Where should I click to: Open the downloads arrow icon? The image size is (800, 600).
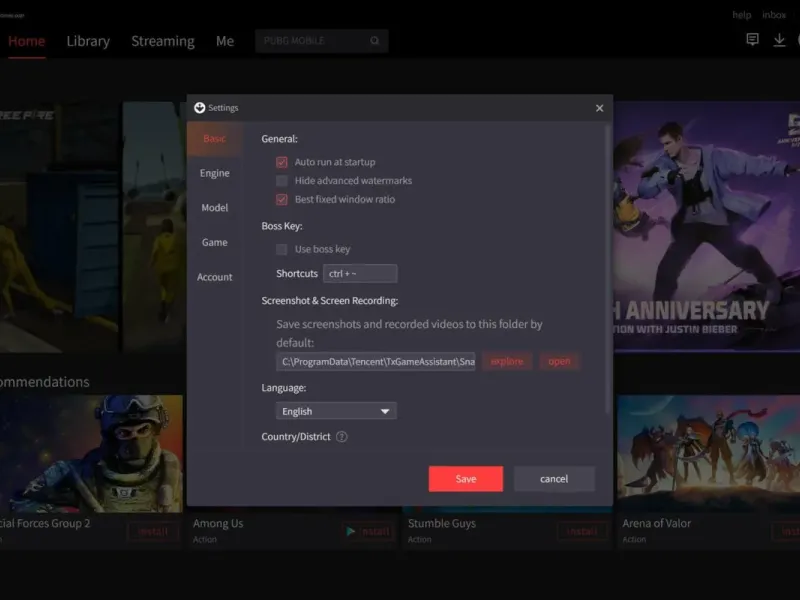pos(779,40)
